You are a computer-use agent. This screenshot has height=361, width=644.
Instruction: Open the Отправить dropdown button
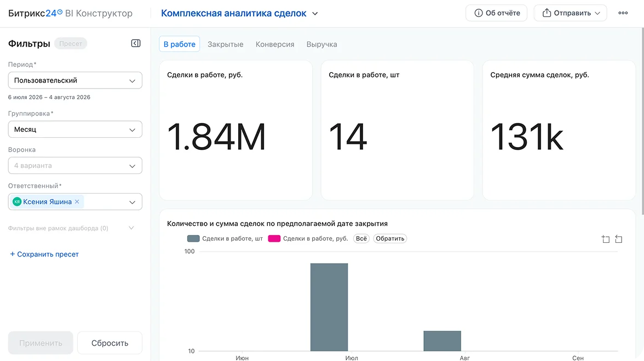point(570,13)
